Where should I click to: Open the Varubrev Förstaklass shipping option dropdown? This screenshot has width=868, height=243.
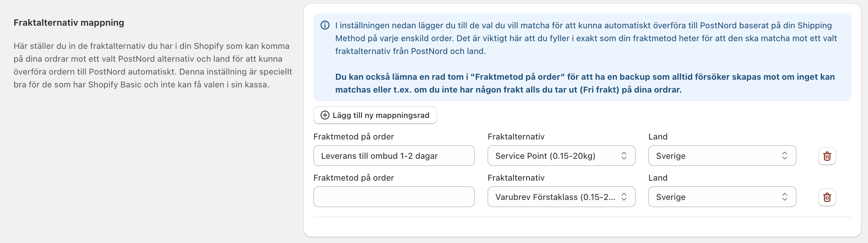tap(555, 197)
